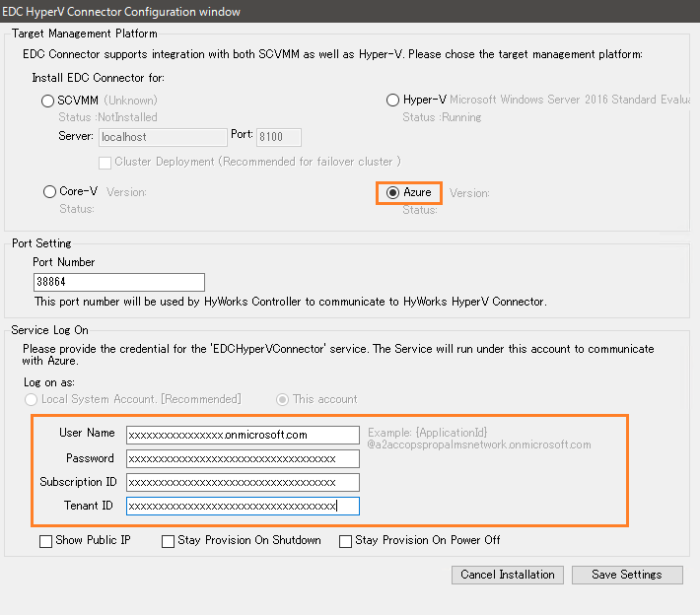The height and width of the screenshot is (615, 700).
Task: Toggle Stay Provision On Power Off
Action: pos(345,541)
